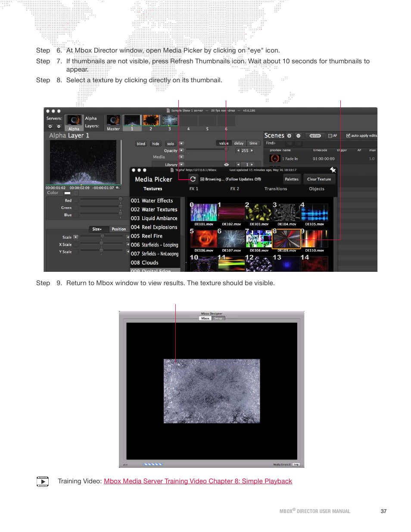Switch to the Objects tab
This screenshot has height=532, width=411.
tap(317, 189)
